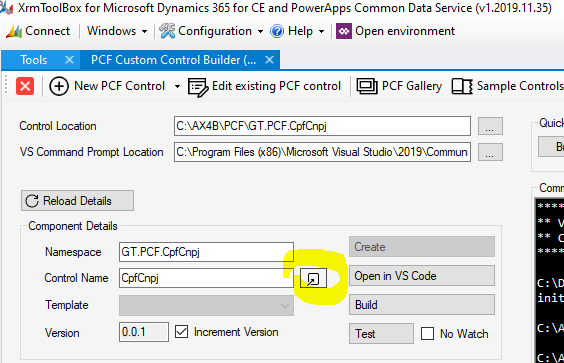Open the PCF Gallery icon
Image resolution: width=564 pixels, height=363 pixels.
tap(367, 86)
